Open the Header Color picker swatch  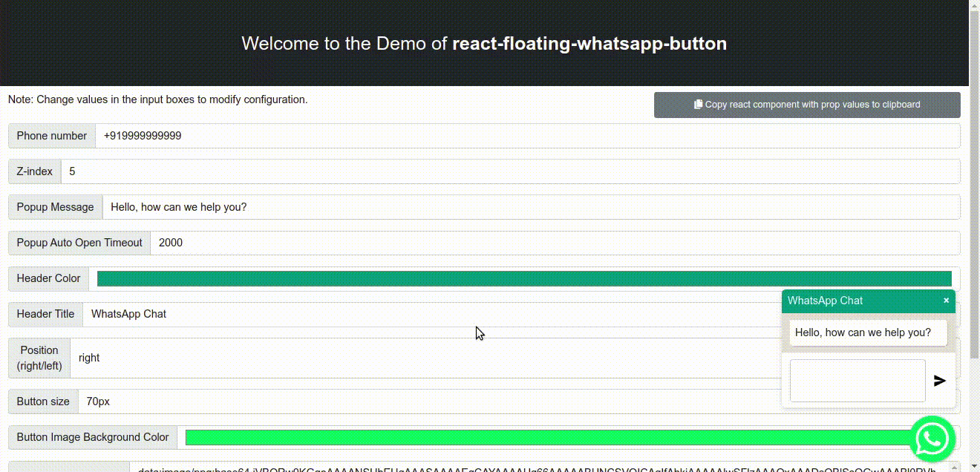(524, 278)
